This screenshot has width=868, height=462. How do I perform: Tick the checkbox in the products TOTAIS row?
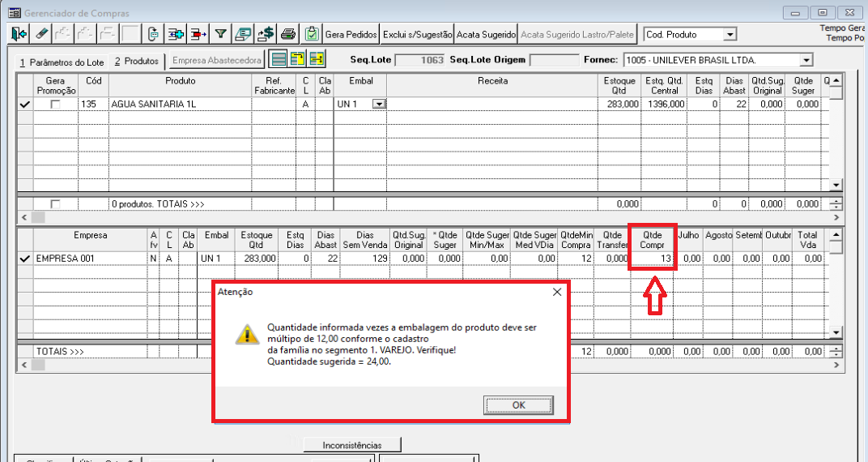(x=55, y=204)
